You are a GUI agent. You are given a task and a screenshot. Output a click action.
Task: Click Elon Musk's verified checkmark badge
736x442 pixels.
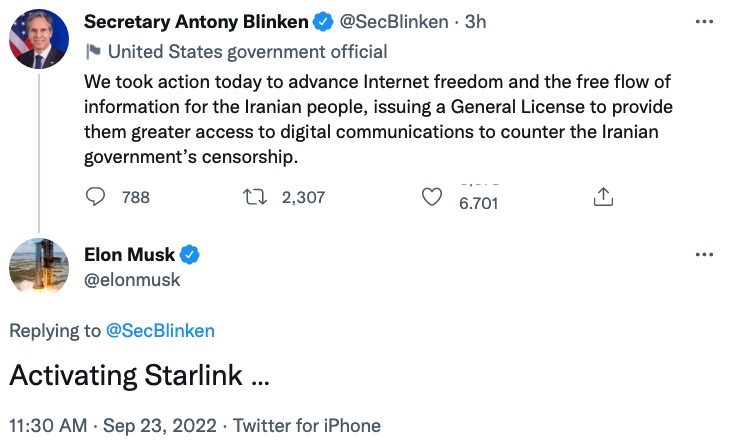click(189, 255)
